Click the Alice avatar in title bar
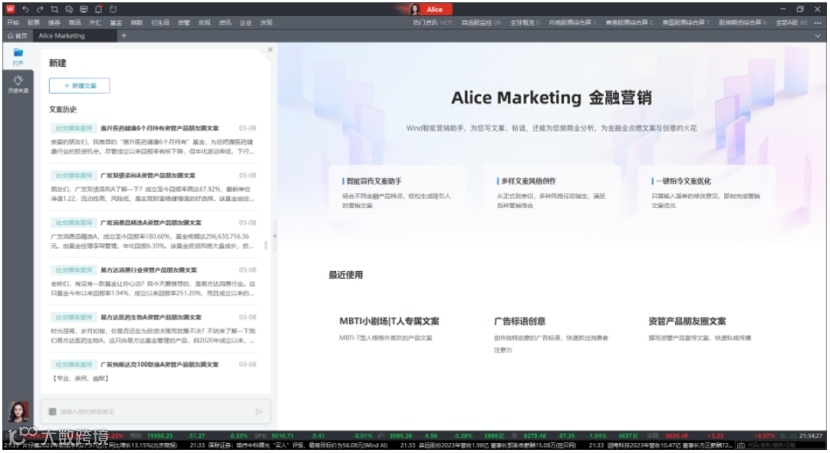 (x=414, y=9)
